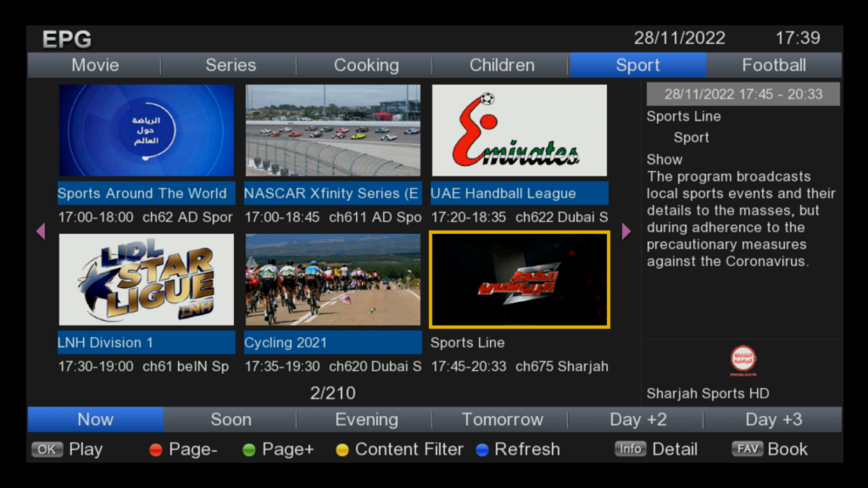Click the green Page+ button dot
The width and height of the screenshot is (868, 488).
[x=249, y=450]
